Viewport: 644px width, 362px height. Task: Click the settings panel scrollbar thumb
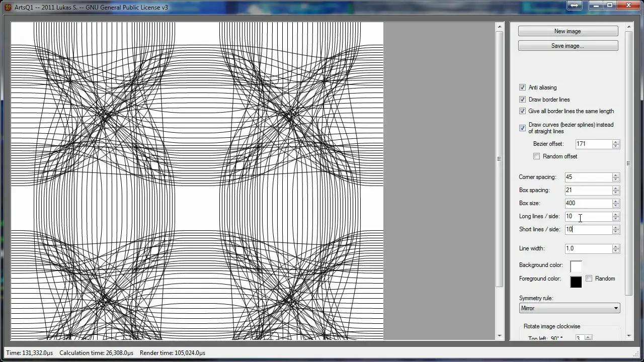pyautogui.click(x=629, y=163)
